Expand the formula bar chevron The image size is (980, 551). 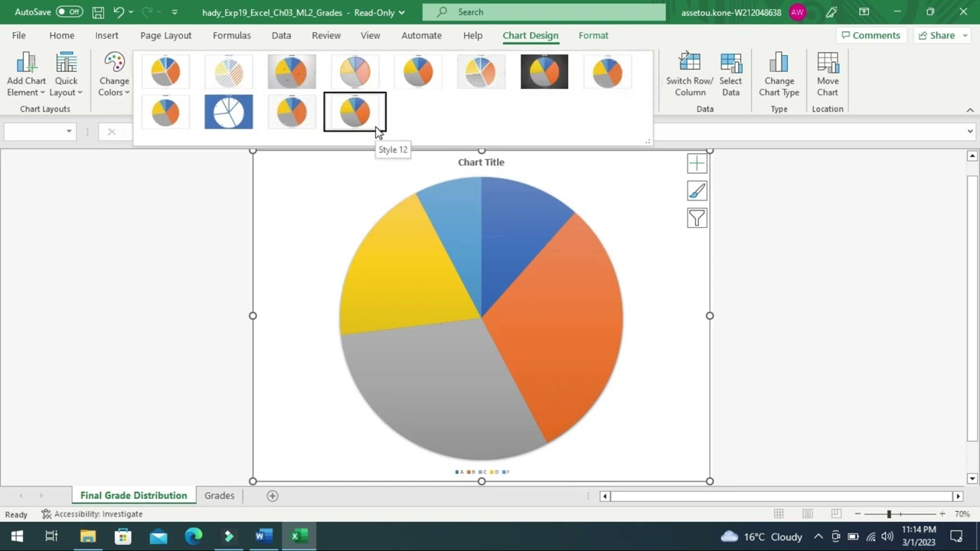click(970, 132)
